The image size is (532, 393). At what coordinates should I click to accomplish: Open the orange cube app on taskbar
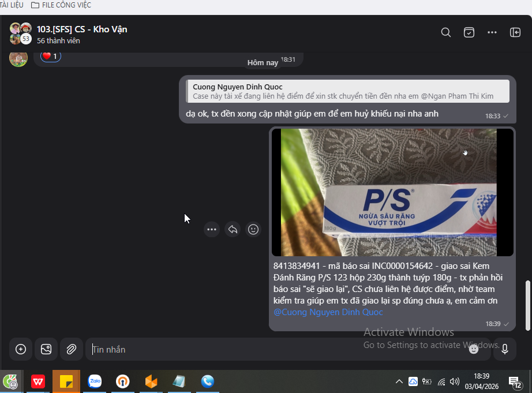point(151,381)
